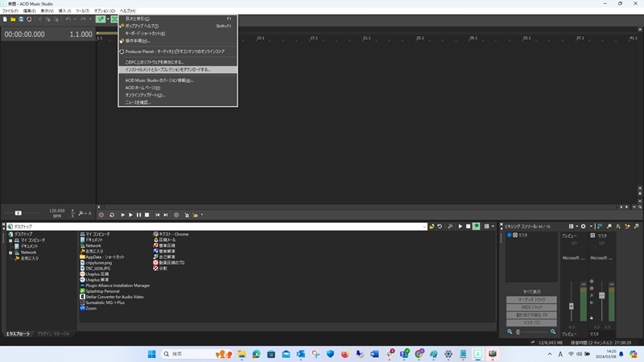This screenshot has height=362, width=644.
Task: Collapse the マイ コンピュータ tree node
Action: 10,241
